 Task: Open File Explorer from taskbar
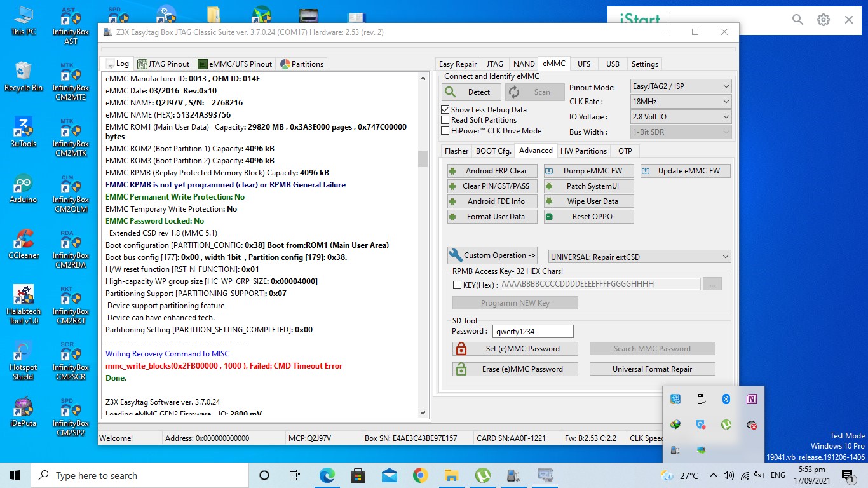tap(451, 475)
